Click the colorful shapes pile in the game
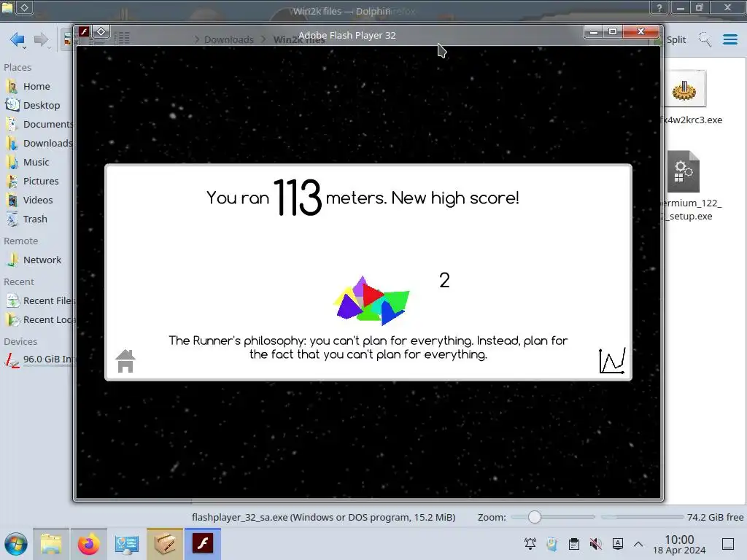 click(x=371, y=300)
